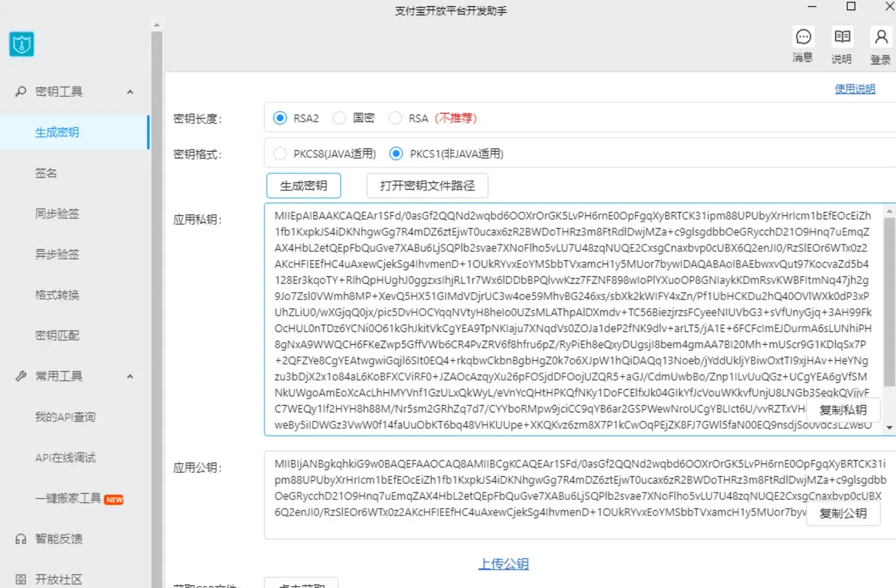
Task: Click the 上传公钥 link
Action: point(504,564)
